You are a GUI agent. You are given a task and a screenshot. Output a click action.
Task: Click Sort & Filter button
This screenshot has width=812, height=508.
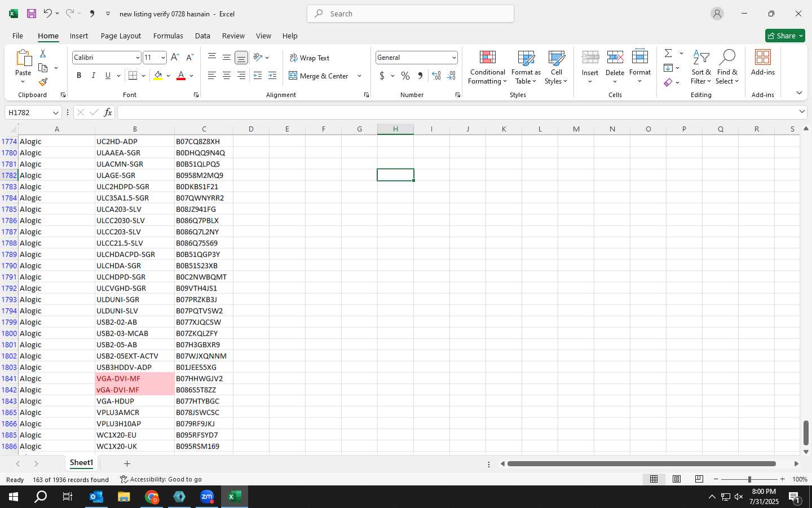tap(701, 67)
